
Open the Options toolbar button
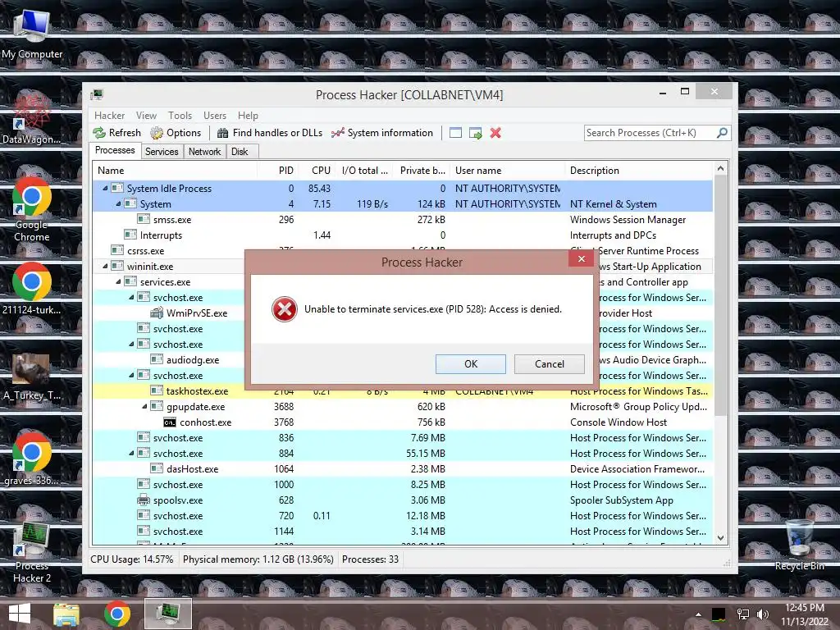[x=176, y=133]
